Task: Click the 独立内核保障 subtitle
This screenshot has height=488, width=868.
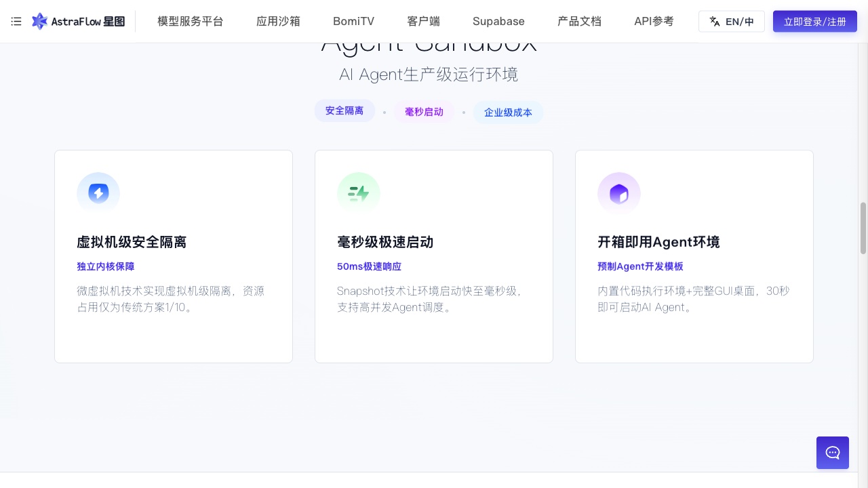Action: click(x=106, y=266)
